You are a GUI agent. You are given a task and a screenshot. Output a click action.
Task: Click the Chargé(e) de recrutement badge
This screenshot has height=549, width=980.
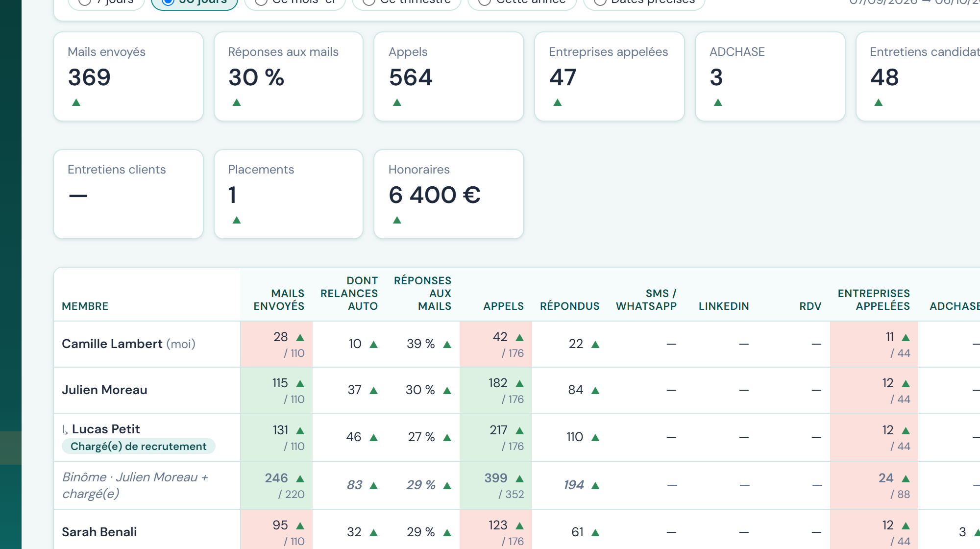coord(139,446)
